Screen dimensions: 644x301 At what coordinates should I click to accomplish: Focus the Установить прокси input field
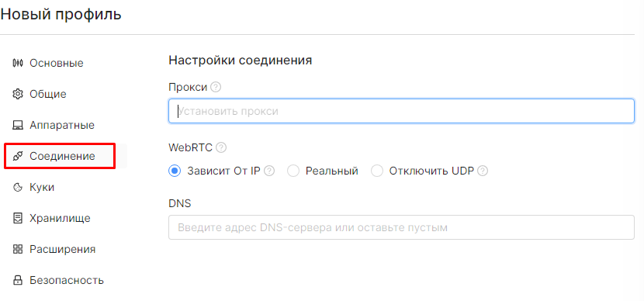(401, 111)
